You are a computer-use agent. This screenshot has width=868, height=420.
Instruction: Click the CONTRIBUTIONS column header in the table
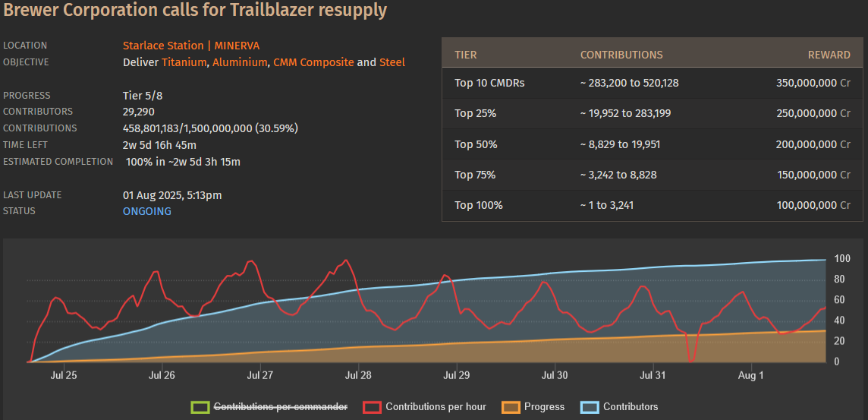pos(621,55)
